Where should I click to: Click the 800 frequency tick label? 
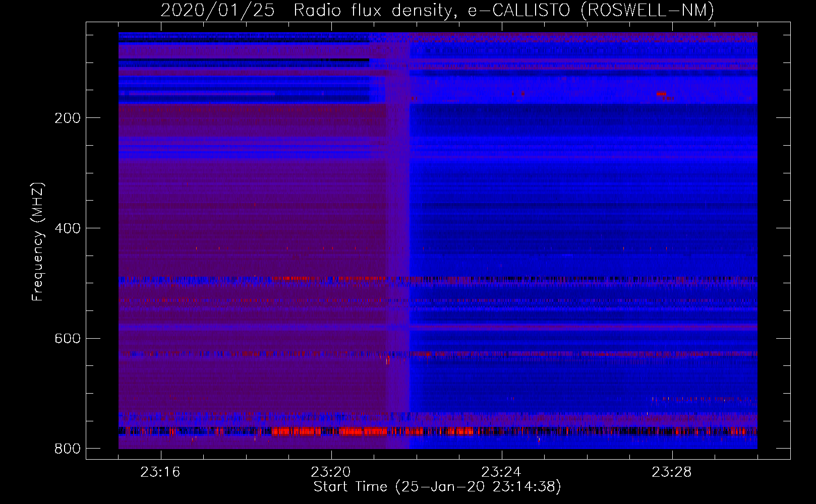tap(68, 449)
